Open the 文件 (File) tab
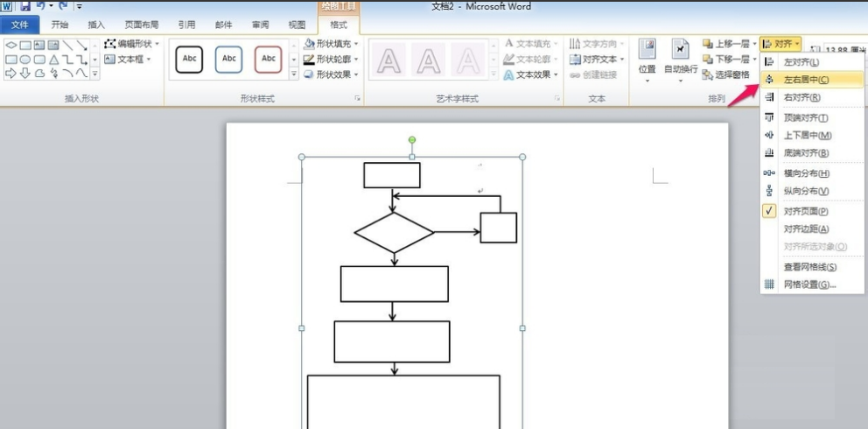The width and height of the screenshot is (868, 429). [x=20, y=25]
